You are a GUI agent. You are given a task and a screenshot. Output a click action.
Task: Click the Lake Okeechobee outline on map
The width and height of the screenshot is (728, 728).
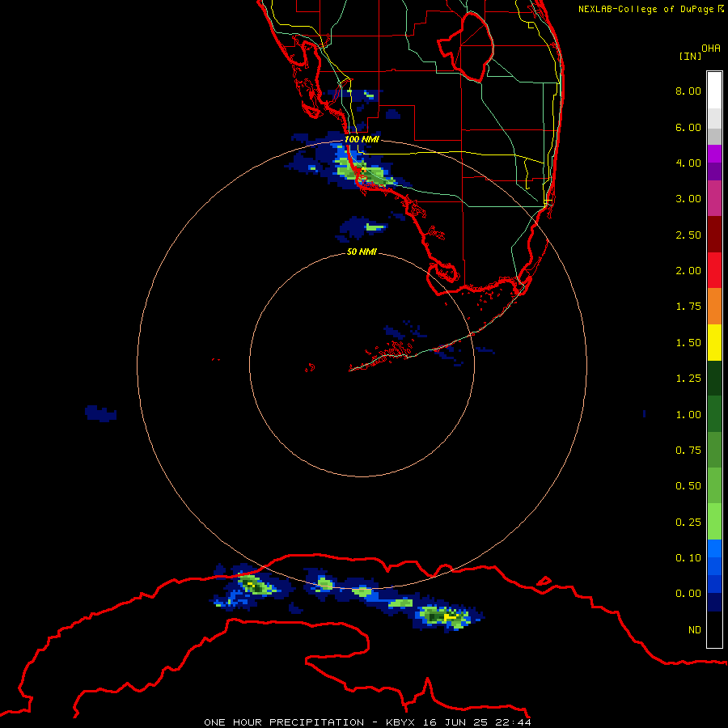[x=466, y=48]
